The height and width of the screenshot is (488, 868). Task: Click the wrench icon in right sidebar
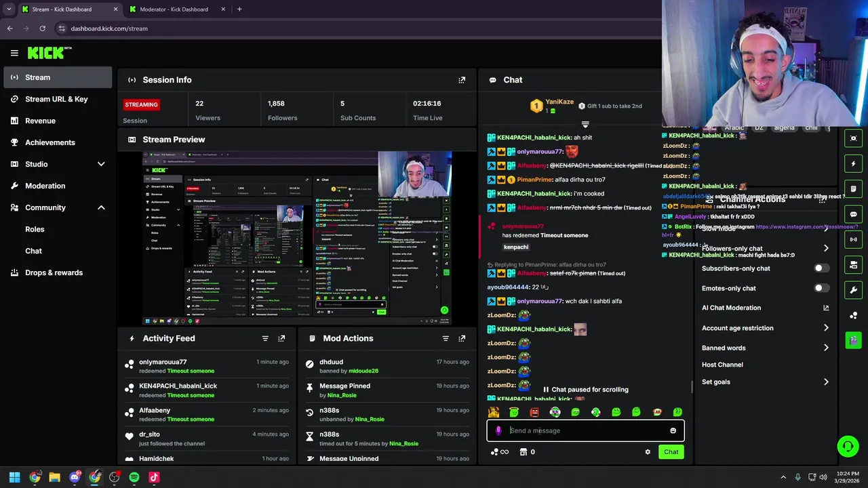tap(853, 290)
